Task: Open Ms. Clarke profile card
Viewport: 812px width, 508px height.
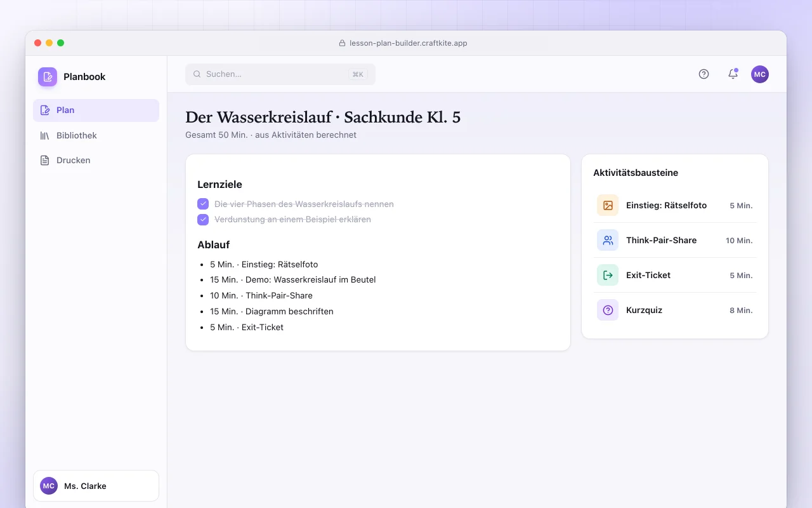Action: 96,486
